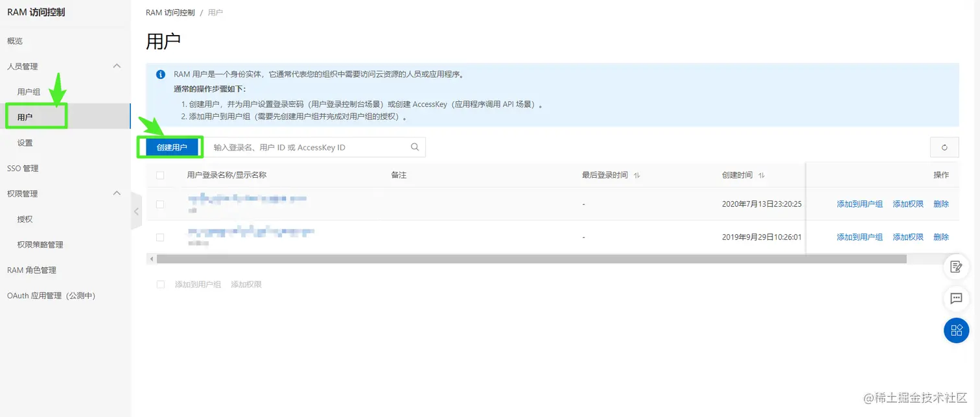Click the 创建用户 button
980x417 pixels.
pos(172,147)
